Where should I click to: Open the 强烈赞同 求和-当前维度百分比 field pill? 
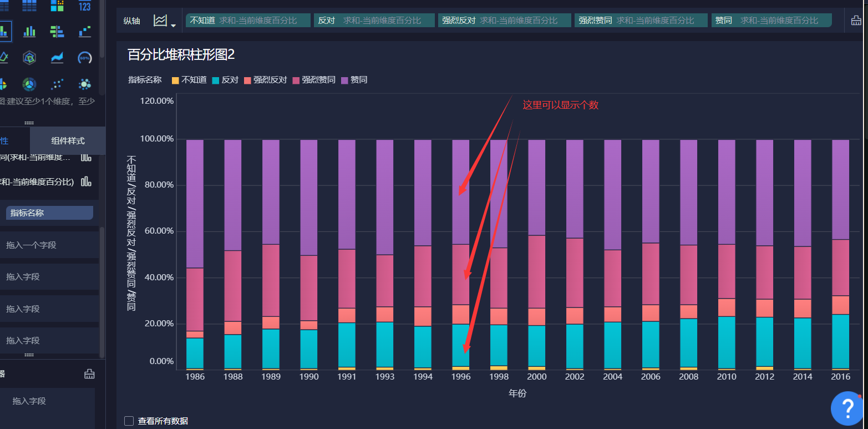[x=641, y=21]
